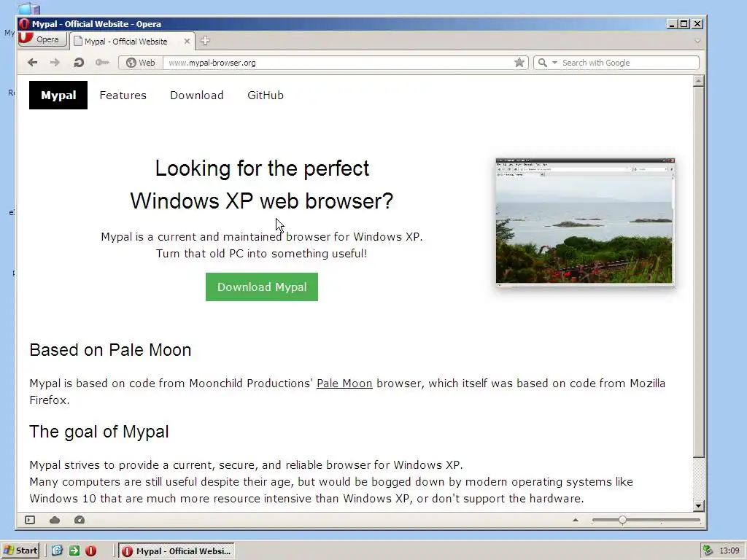Open the Windows Start menu
The width and height of the screenshot is (747, 560).
tap(20, 551)
